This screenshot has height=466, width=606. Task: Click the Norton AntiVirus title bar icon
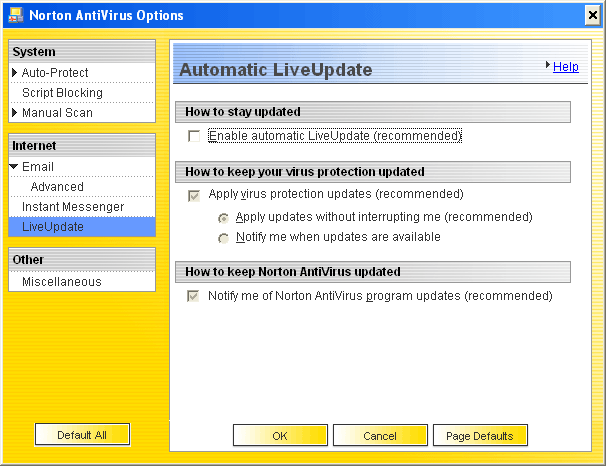tap(14, 15)
